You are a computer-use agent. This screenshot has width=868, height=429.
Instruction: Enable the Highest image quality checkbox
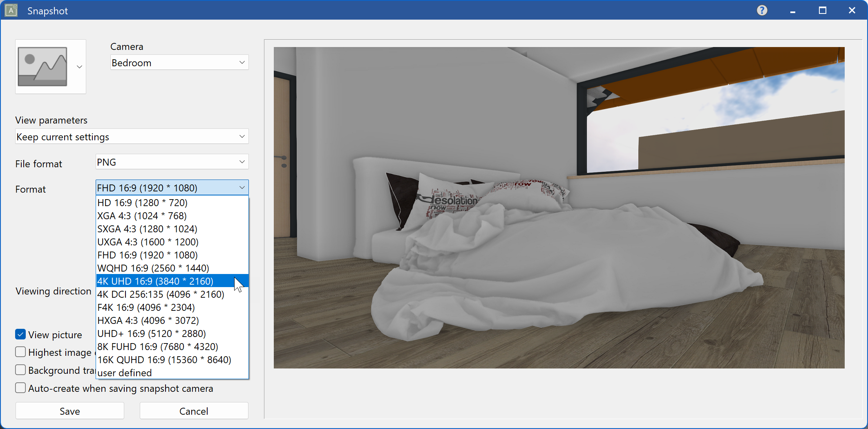point(20,352)
